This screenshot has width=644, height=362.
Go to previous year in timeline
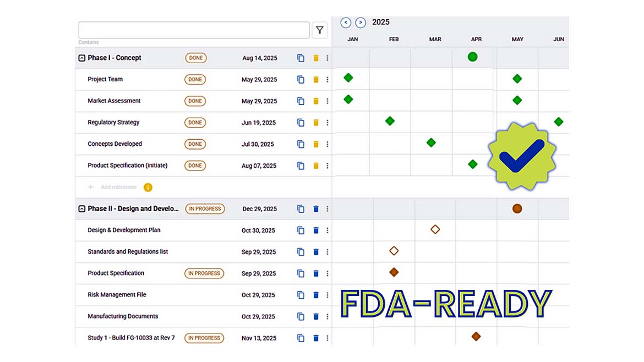(x=346, y=22)
